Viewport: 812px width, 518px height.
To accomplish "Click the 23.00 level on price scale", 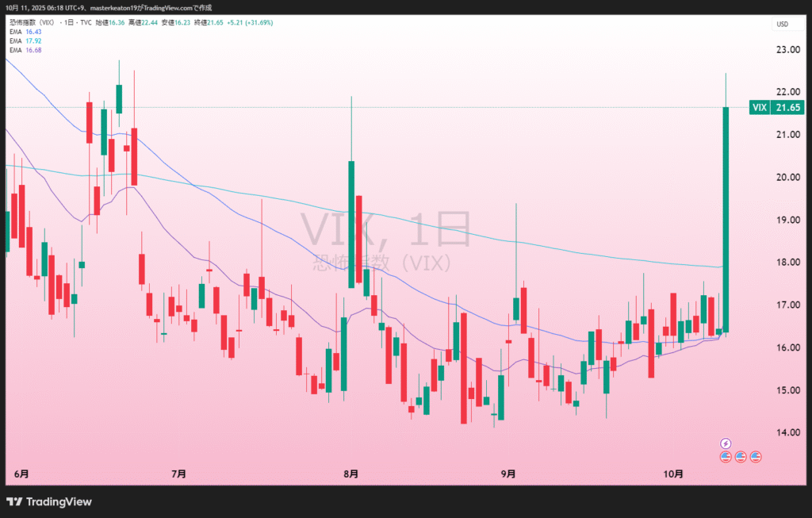I will [785, 49].
